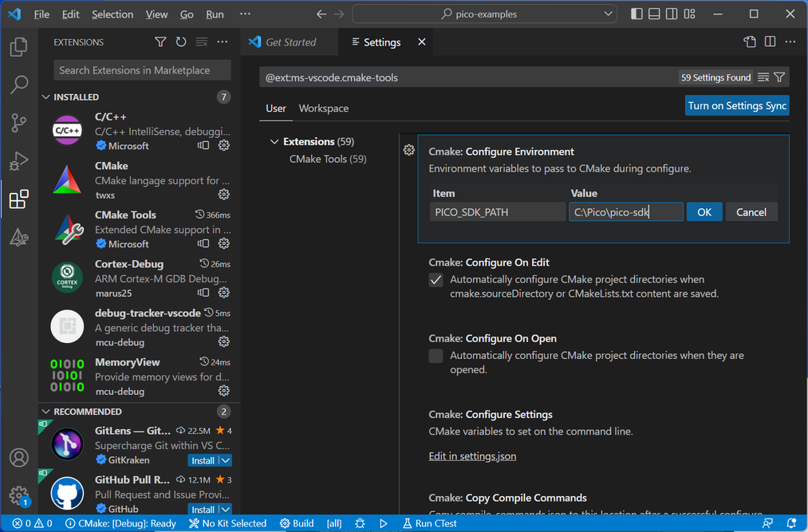808x532 pixels.
Task: Click No Kit Selected in status bar
Action: click(227, 523)
